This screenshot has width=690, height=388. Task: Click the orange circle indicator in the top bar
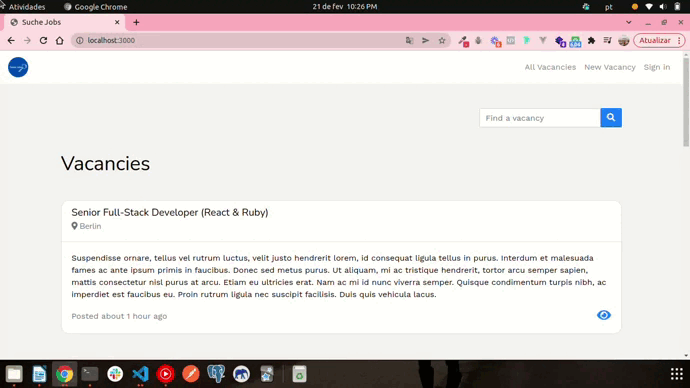pos(635,7)
